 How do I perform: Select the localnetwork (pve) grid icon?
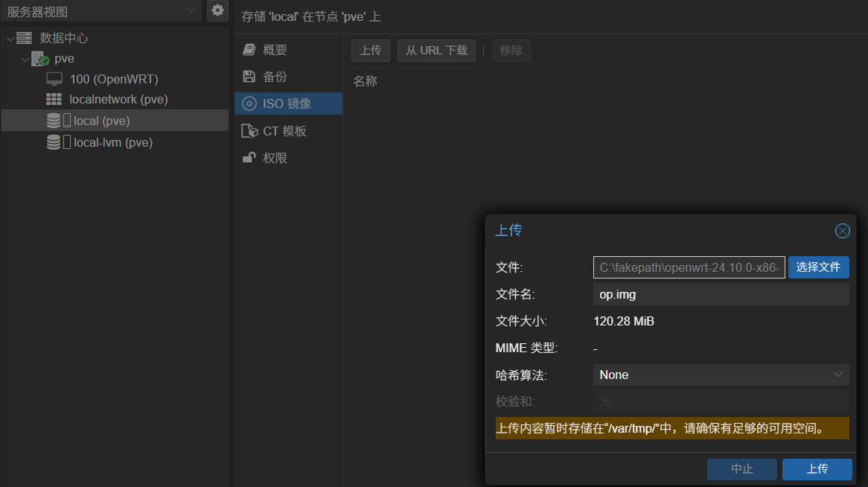point(54,99)
